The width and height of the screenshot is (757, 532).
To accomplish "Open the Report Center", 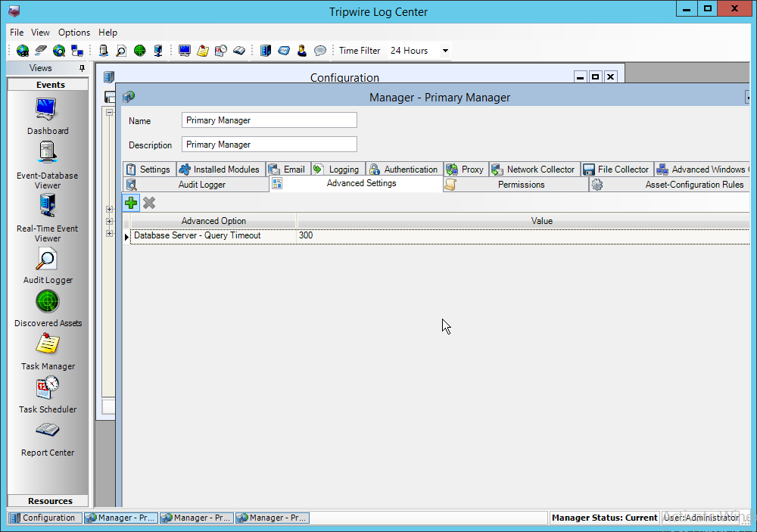I will (x=47, y=437).
